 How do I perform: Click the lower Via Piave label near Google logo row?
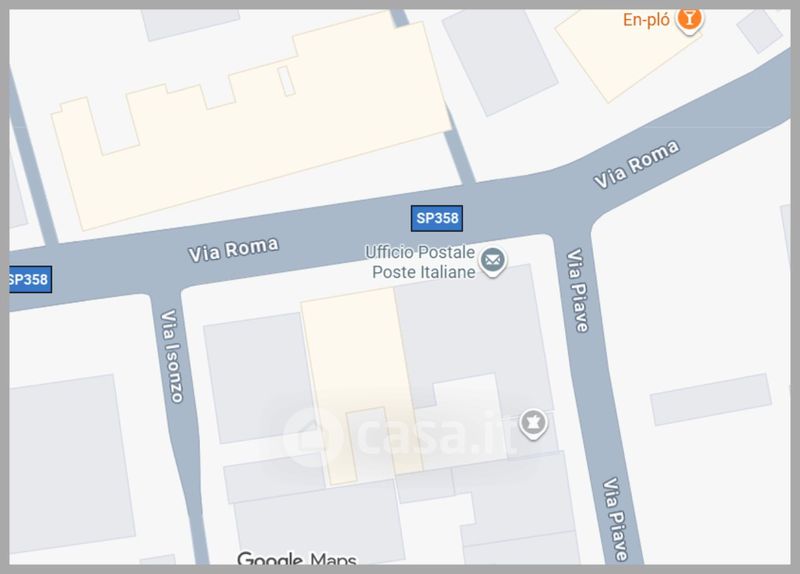tap(615, 519)
